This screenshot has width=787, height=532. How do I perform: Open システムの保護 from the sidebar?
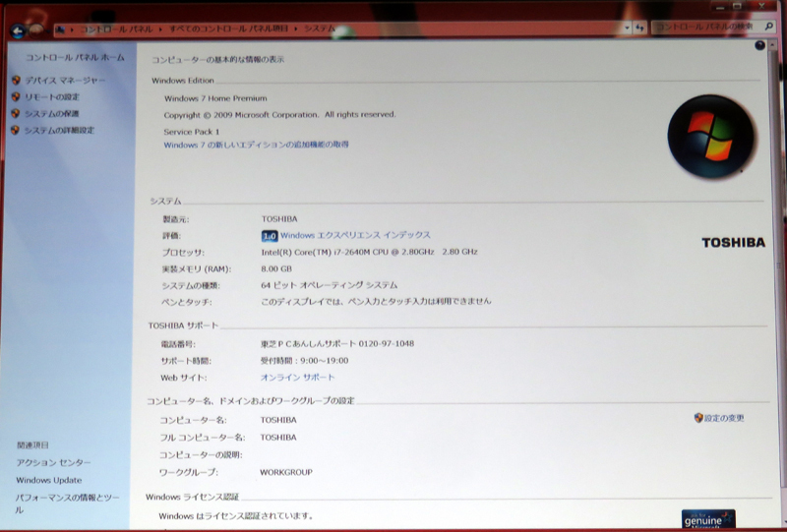pyautogui.click(x=52, y=113)
